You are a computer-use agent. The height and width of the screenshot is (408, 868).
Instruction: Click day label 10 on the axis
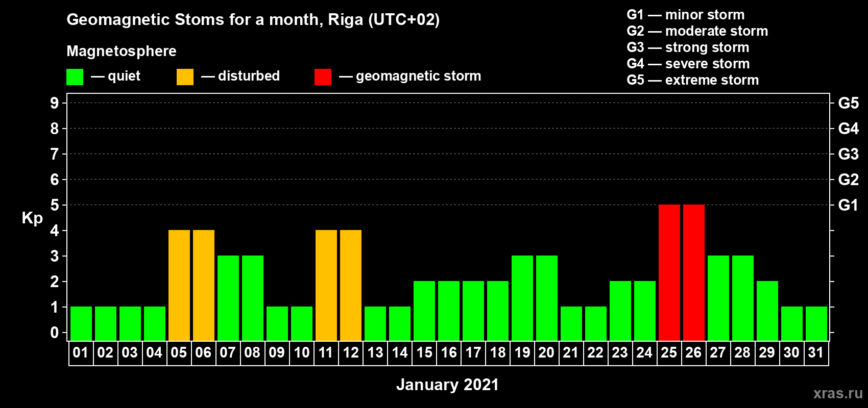[x=301, y=352]
